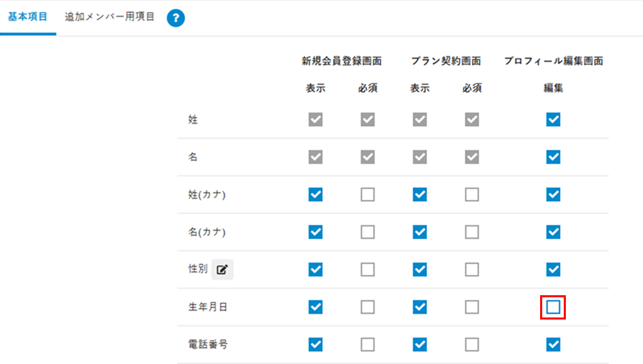Disable profile edit for 名
This screenshot has width=643, height=364.
[x=553, y=157]
